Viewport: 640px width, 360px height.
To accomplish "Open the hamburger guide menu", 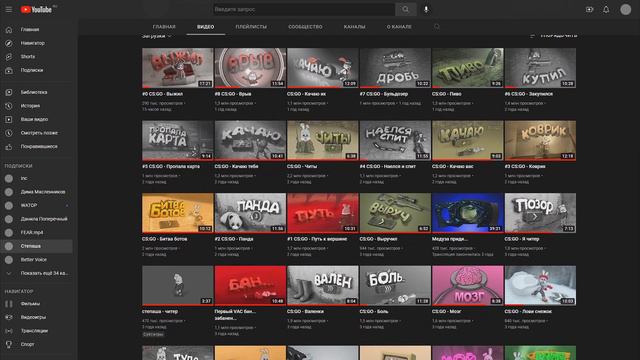I will (x=9, y=9).
